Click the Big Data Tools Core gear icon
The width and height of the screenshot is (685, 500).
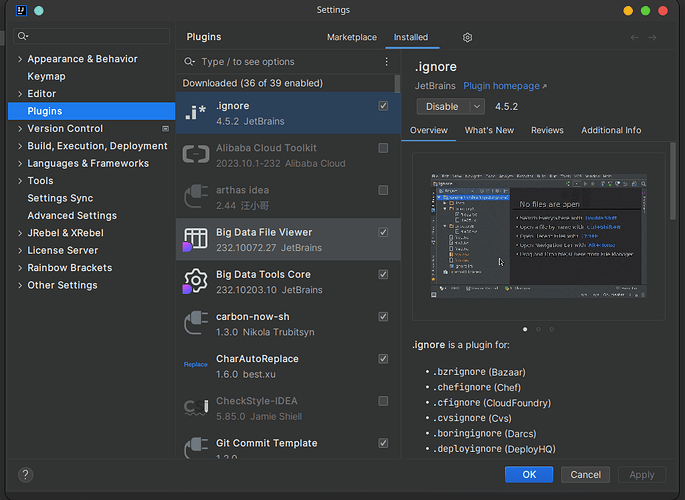point(195,281)
